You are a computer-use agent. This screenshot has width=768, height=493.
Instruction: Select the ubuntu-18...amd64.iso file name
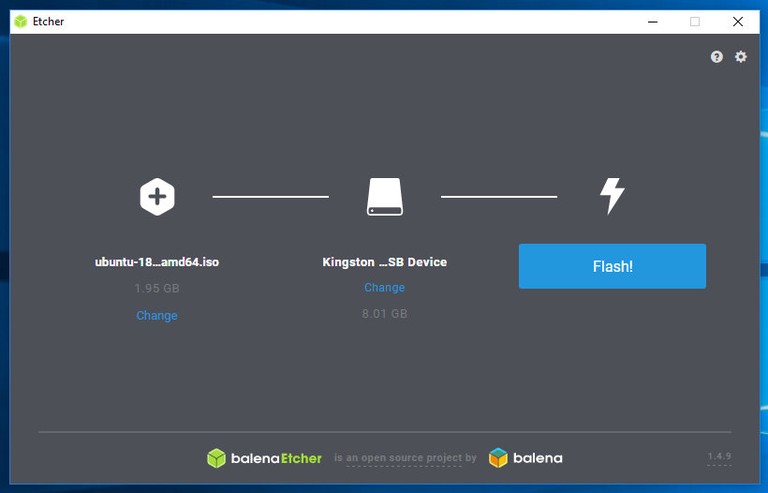coord(157,262)
